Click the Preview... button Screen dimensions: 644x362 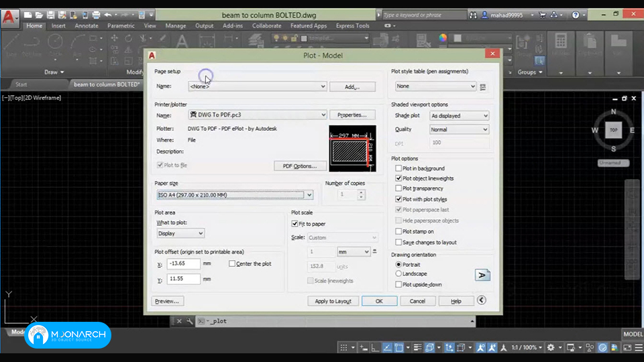point(167,301)
